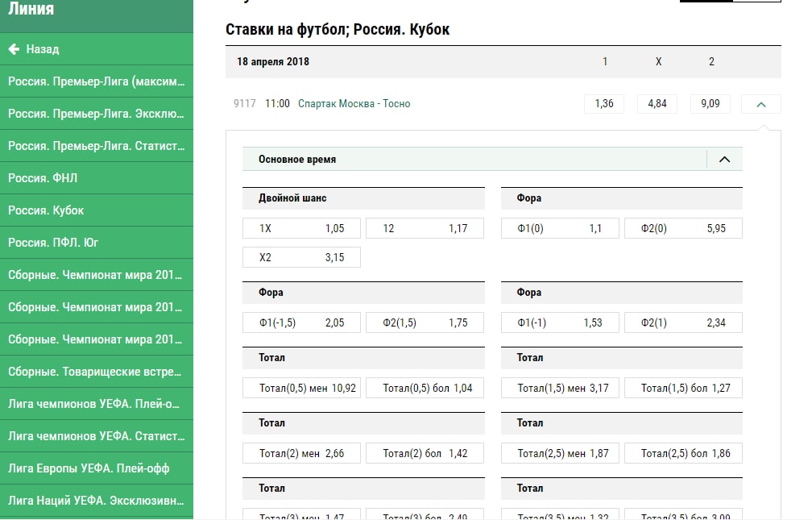Viewport: 812px width, 520px height.
Task: Click the back arrow icon next to Назад
Action: point(14,49)
